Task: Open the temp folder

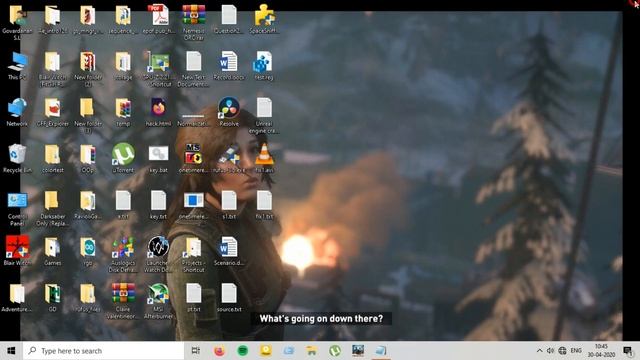Action: pos(123,112)
